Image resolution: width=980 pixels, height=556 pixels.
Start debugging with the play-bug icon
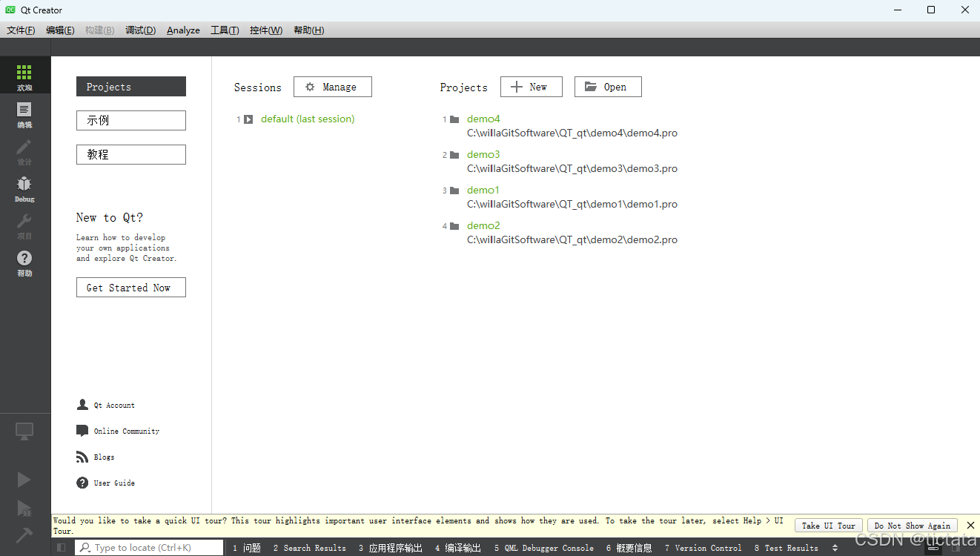coord(24,508)
